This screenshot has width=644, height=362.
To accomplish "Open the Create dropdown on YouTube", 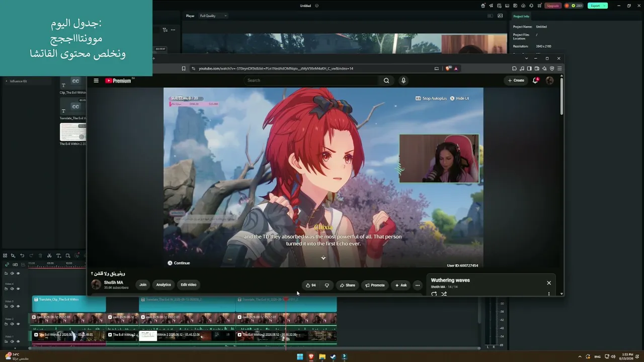I will click(x=516, y=80).
